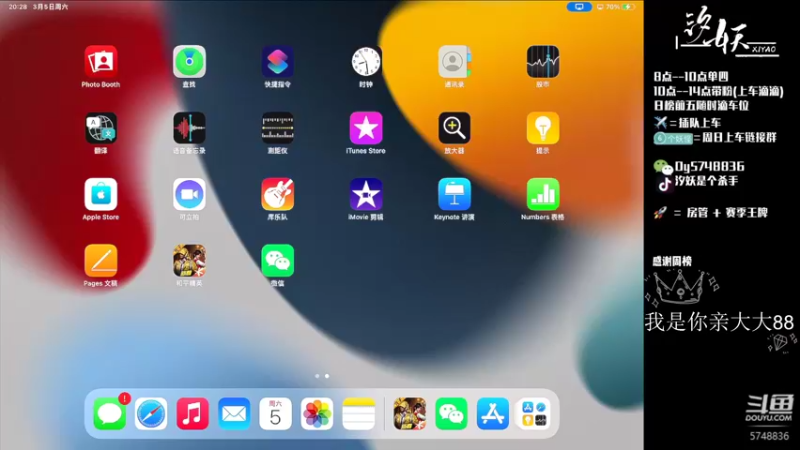This screenshot has height=450, width=800.
Task: Open iMovie app
Action: tap(366, 194)
